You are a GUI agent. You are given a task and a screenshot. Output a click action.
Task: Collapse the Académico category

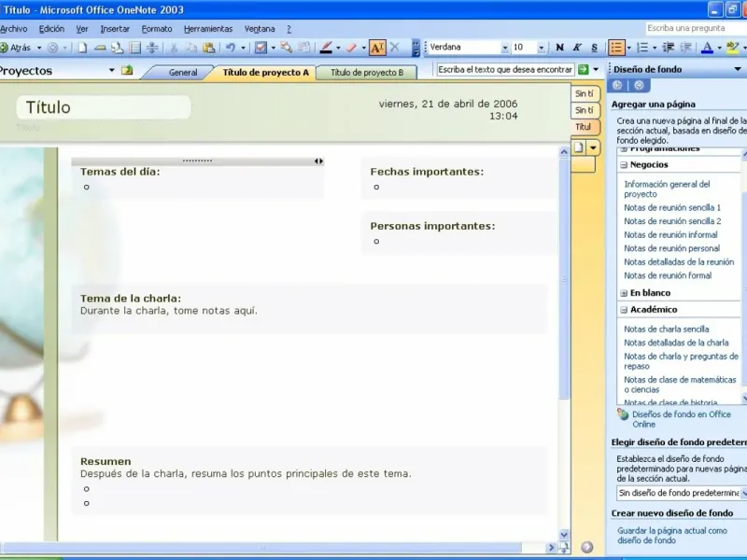pyautogui.click(x=624, y=310)
